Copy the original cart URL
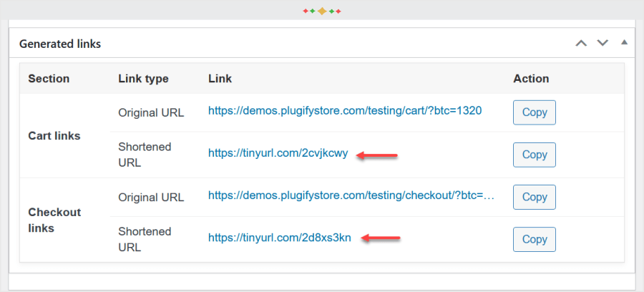This screenshot has width=644, height=292. [535, 112]
